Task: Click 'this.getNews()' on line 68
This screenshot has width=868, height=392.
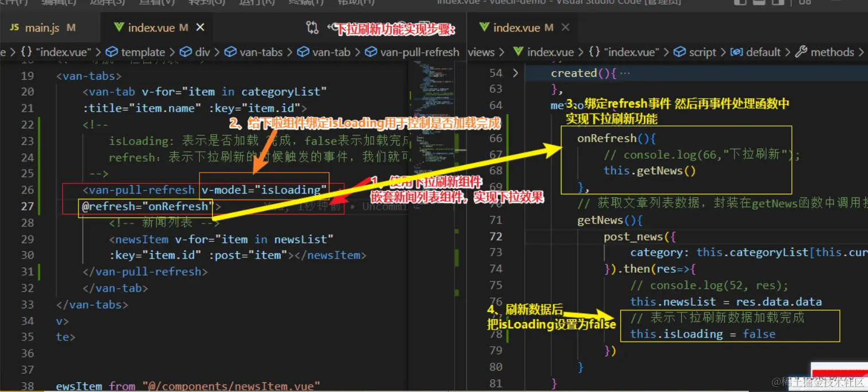Action: [650, 171]
